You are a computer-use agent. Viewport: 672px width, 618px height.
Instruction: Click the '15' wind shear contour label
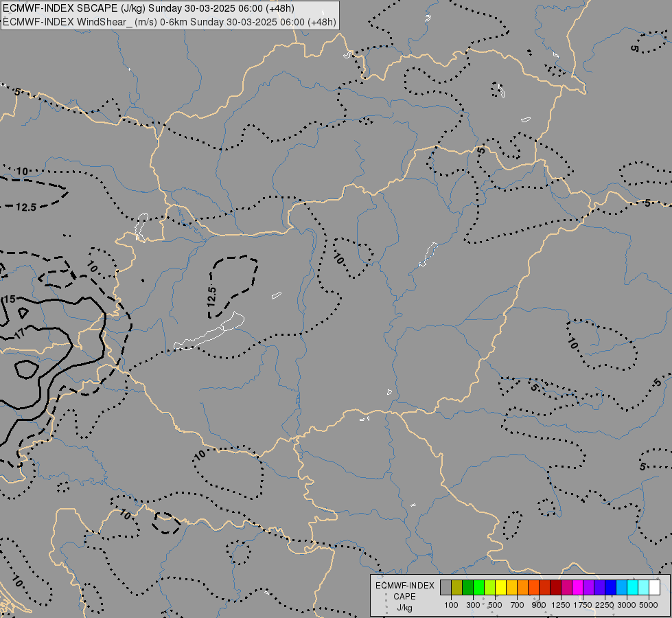click(10, 299)
